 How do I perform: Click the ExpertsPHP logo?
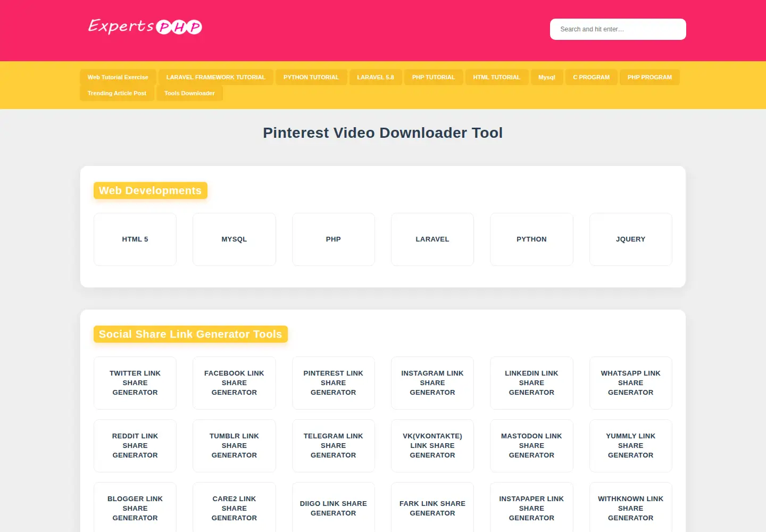tap(145, 27)
